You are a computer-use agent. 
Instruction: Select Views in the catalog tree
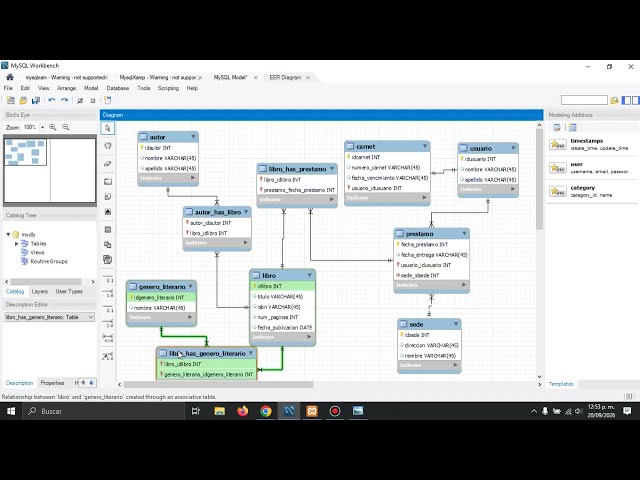click(x=37, y=253)
